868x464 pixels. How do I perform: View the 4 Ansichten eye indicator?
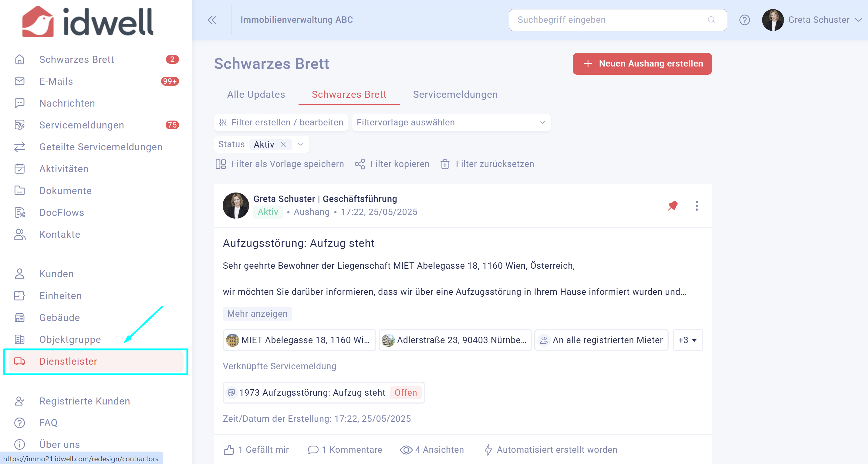(406, 449)
